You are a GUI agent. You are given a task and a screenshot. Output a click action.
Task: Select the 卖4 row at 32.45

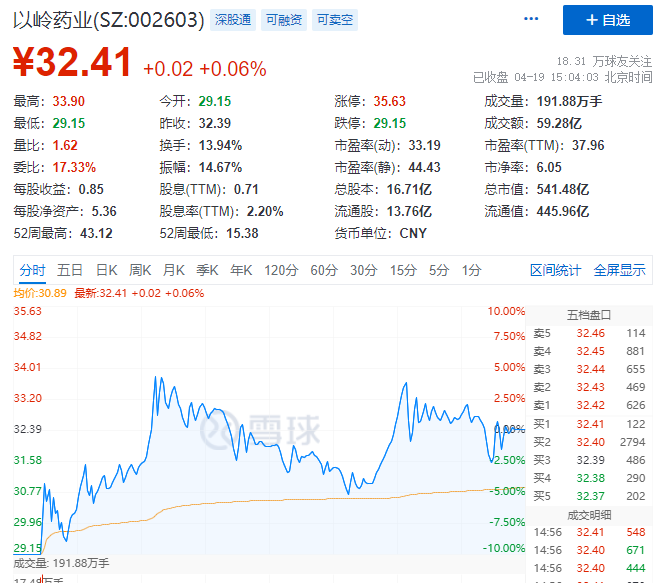click(x=589, y=351)
